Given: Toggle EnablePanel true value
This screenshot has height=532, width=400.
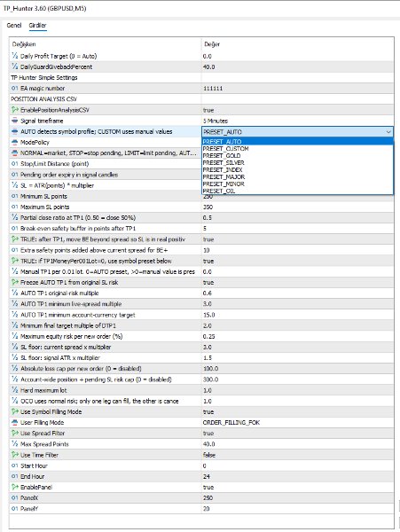Looking at the screenshot, I should pyautogui.click(x=208, y=487).
